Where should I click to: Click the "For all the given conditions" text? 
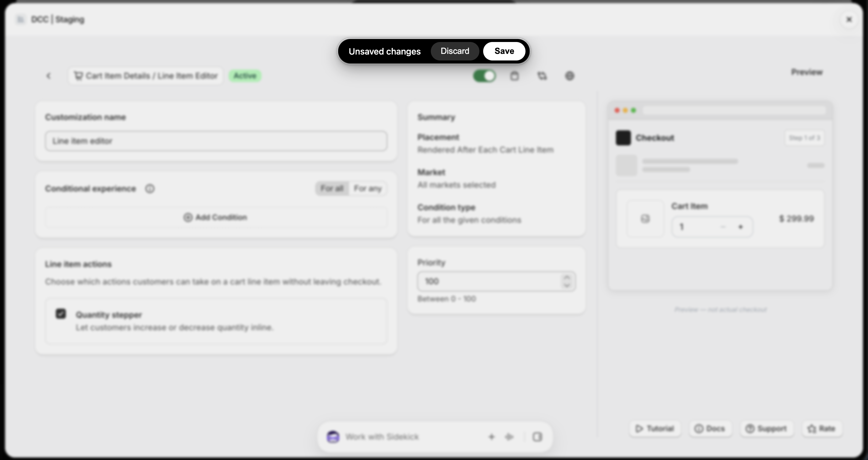[469, 220]
